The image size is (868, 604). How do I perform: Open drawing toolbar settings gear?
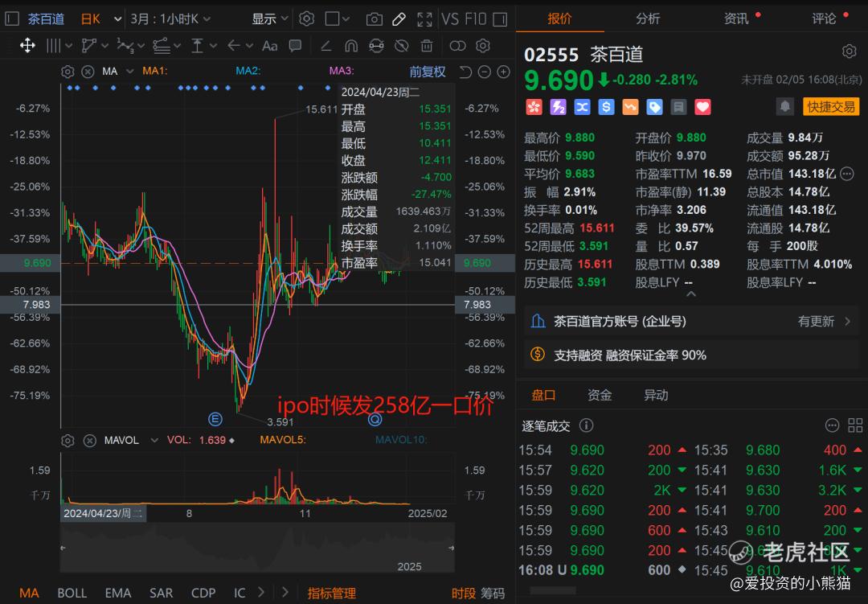coord(483,45)
